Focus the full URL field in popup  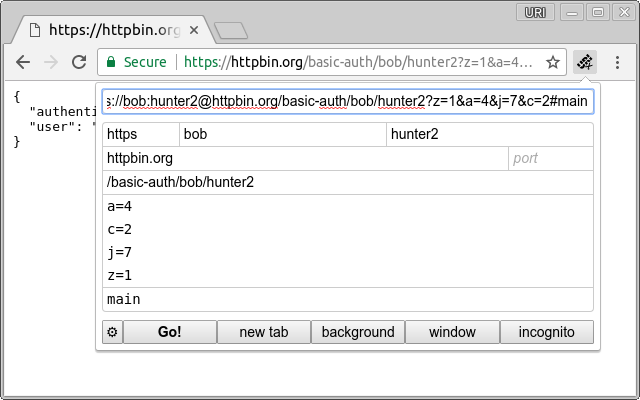tap(348, 101)
